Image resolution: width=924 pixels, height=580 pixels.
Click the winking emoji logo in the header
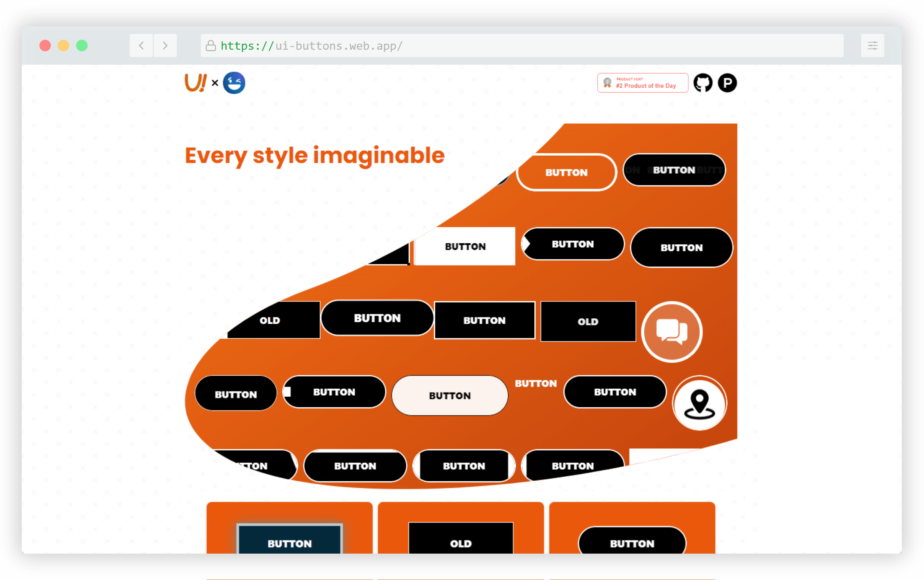click(234, 83)
